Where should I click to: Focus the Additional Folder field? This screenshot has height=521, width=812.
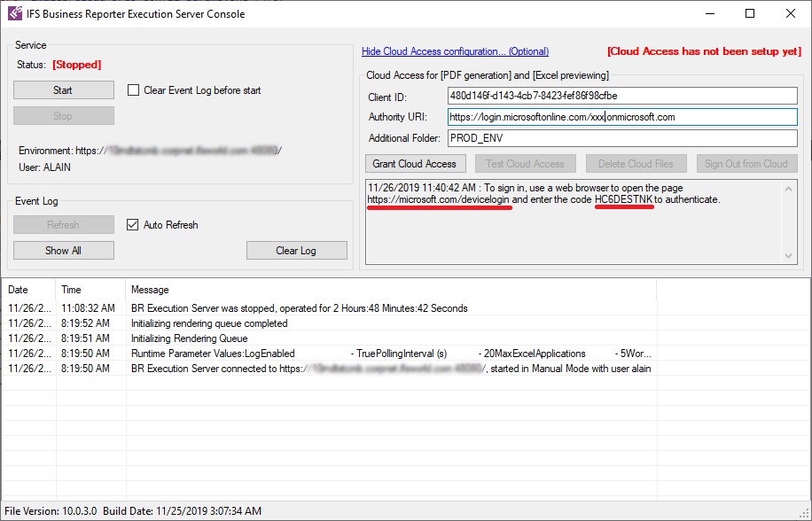point(622,138)
